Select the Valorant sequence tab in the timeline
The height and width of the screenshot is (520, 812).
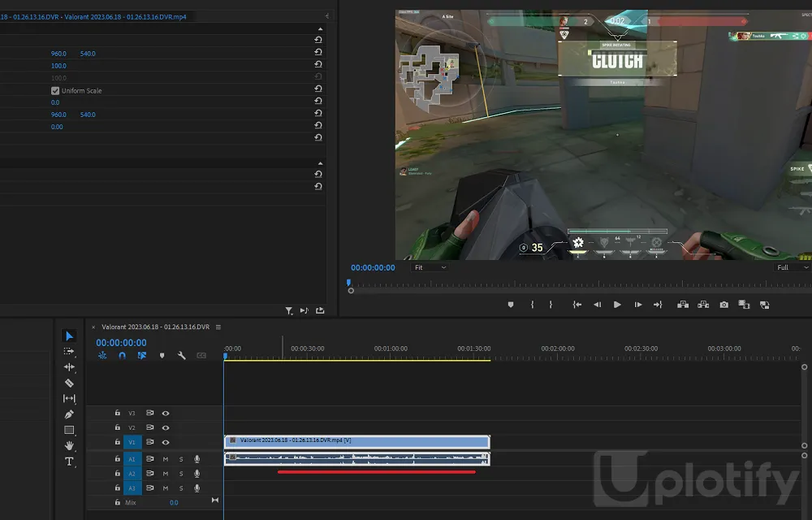[155, 327]
